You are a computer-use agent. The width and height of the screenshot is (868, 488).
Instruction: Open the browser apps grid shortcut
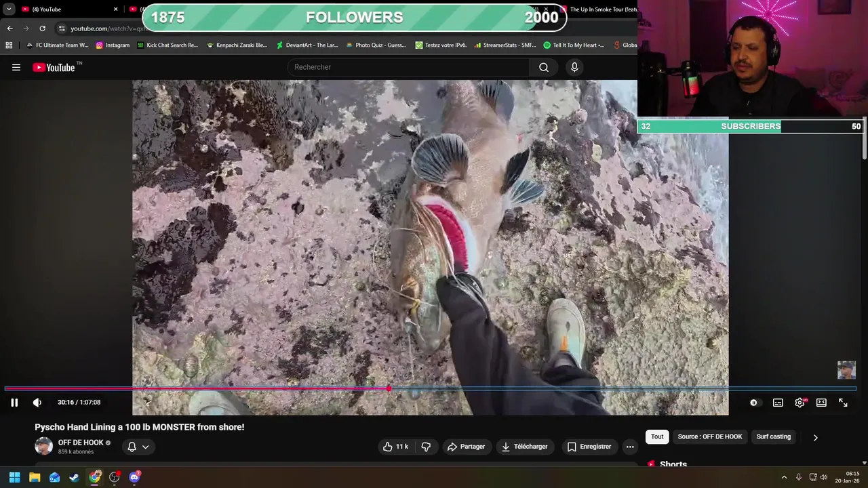click(x=9, y=45)
